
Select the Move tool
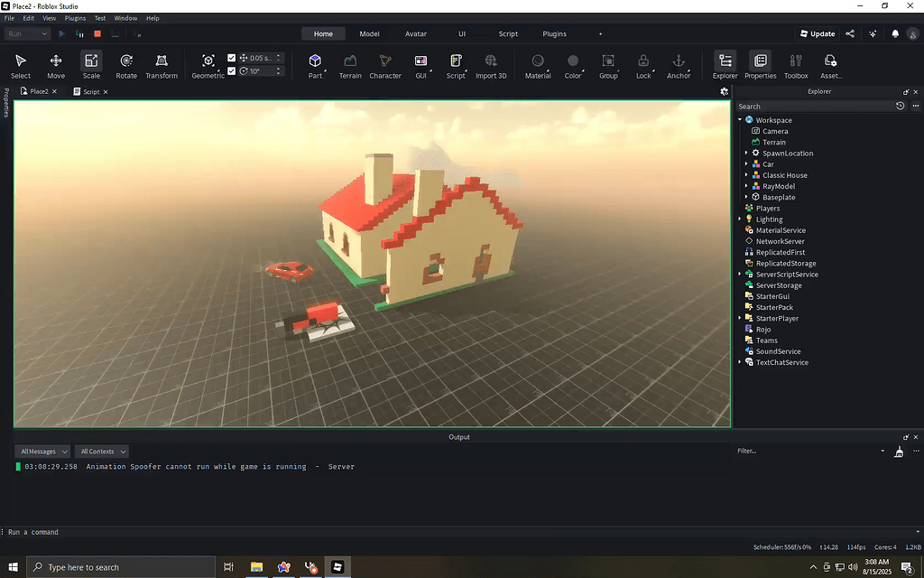[x=55, y=64]
